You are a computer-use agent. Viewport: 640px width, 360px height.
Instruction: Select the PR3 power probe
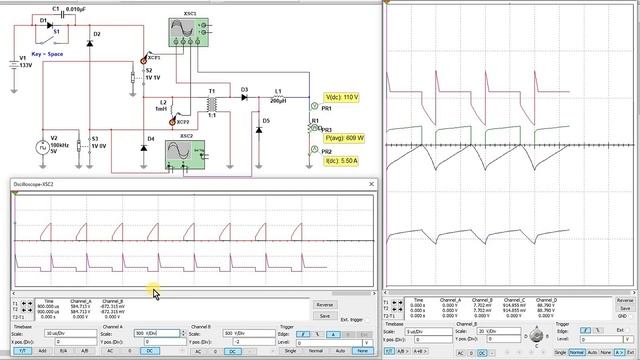314,128
